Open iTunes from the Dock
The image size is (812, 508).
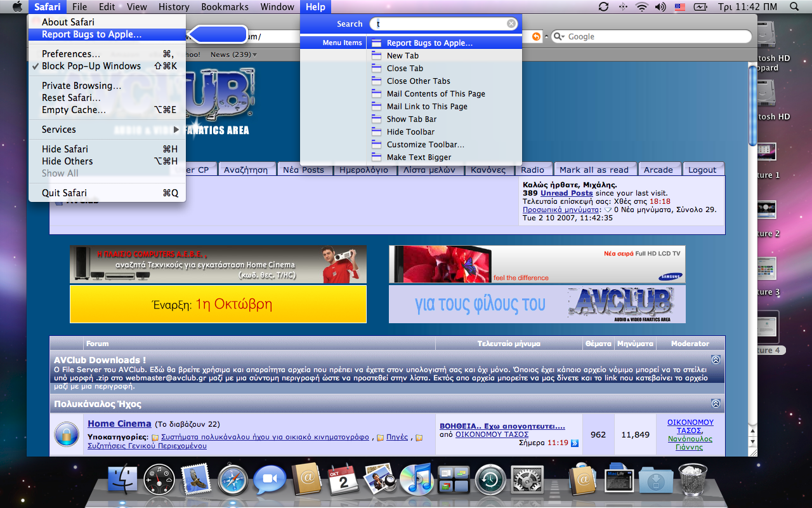pyautogui.click(x=417, y=479)
